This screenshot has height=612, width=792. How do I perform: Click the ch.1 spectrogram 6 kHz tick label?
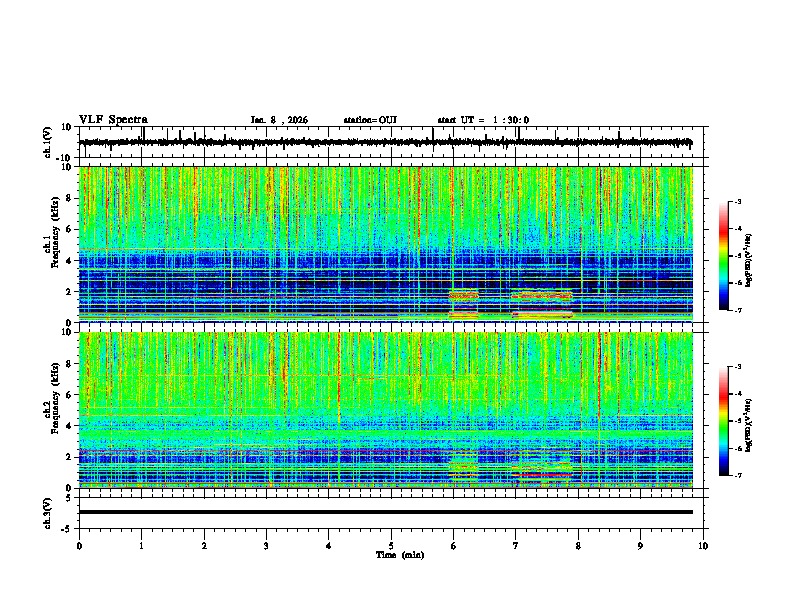pos(70,229)
